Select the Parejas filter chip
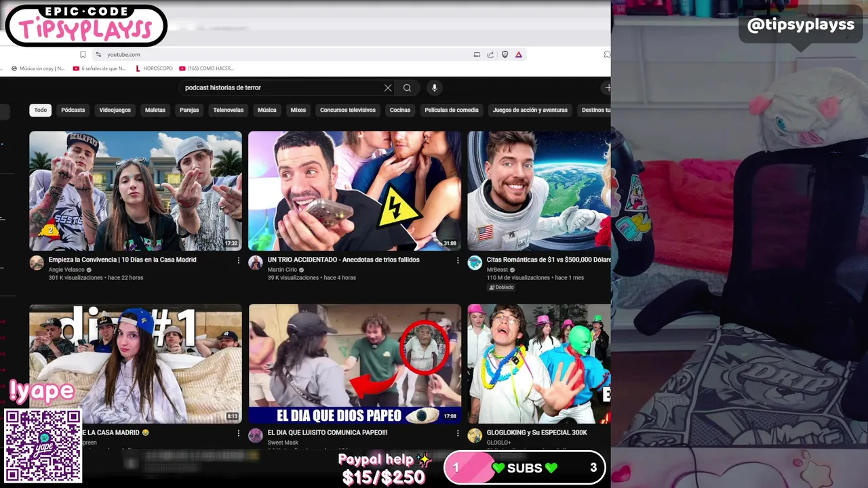The image size is (868, 488). coord(189,110)
